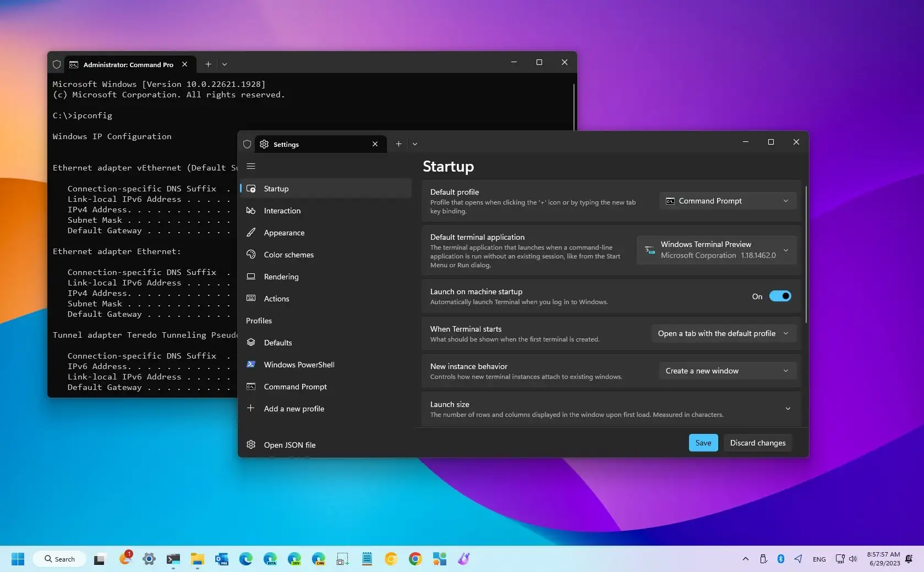Click the Command Prompt window scrollbar
This screenshot has height=572, width=924.
point(574,107)
